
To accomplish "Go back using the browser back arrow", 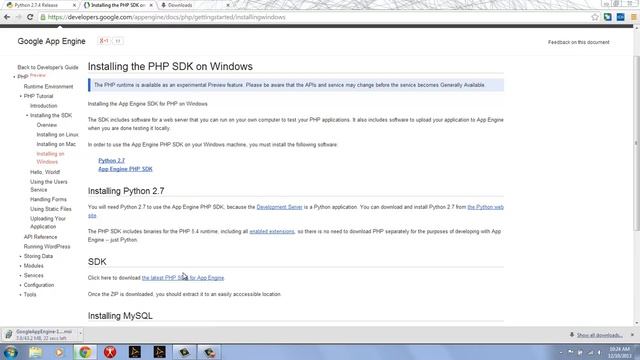I will [7, 17].
